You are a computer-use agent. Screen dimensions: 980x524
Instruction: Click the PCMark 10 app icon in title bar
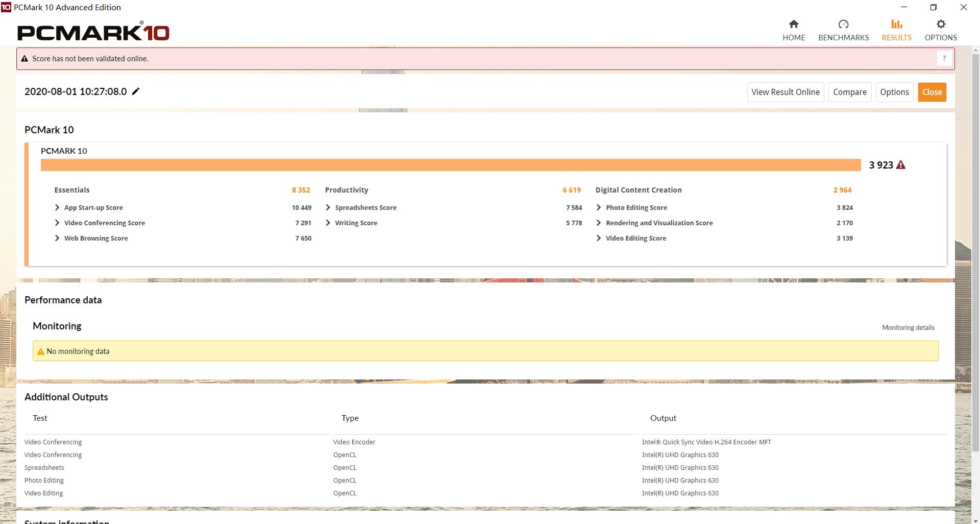[x=6, y=7]
